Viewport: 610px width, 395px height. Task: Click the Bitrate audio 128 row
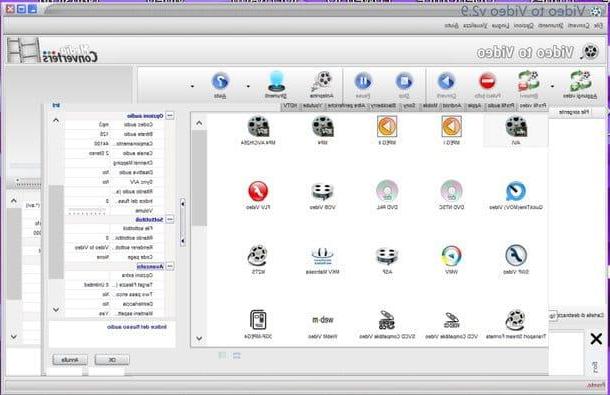(114, 134)
